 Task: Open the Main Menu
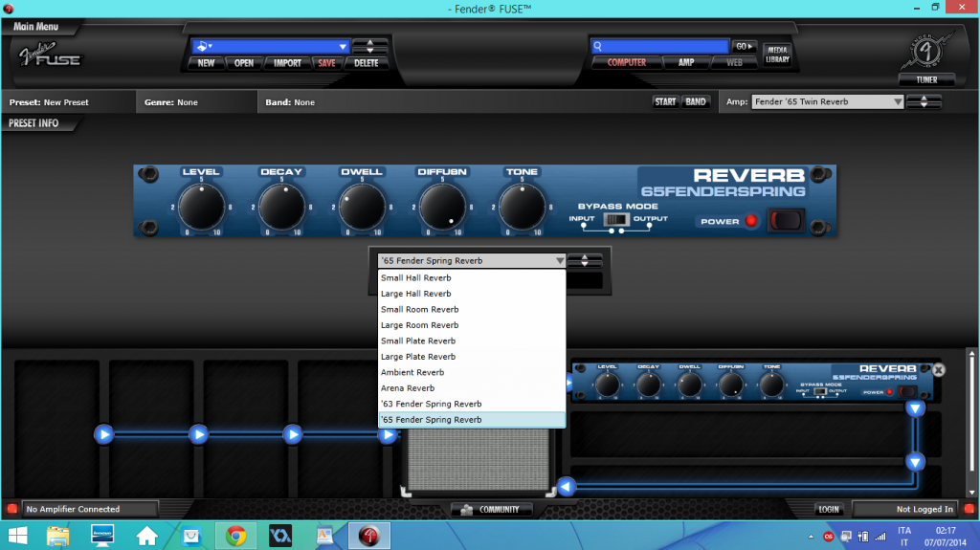click(x=36, y=26)
